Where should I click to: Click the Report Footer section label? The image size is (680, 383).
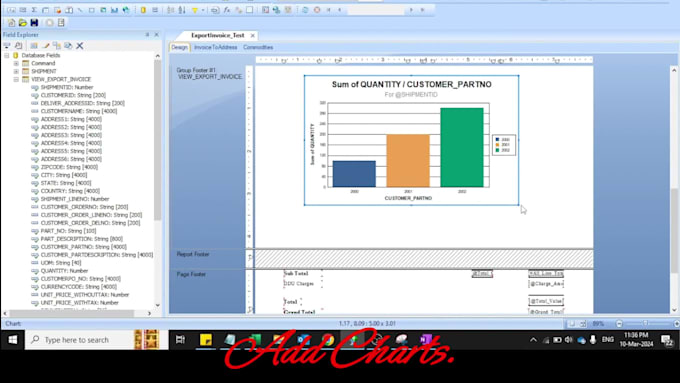tap(193, 254)
